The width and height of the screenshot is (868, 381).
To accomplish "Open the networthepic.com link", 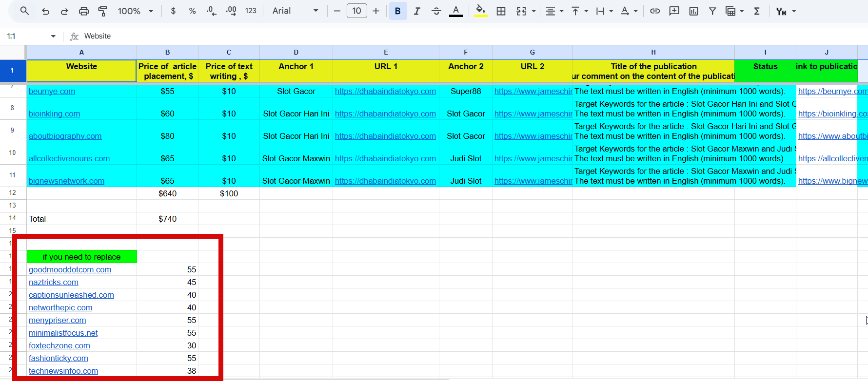I will [x=60, y=307].
